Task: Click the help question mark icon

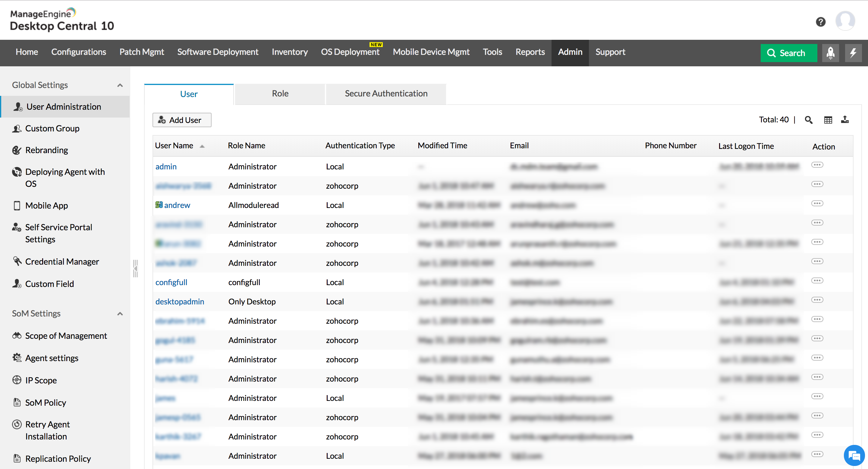Action: tap(820, 22)
